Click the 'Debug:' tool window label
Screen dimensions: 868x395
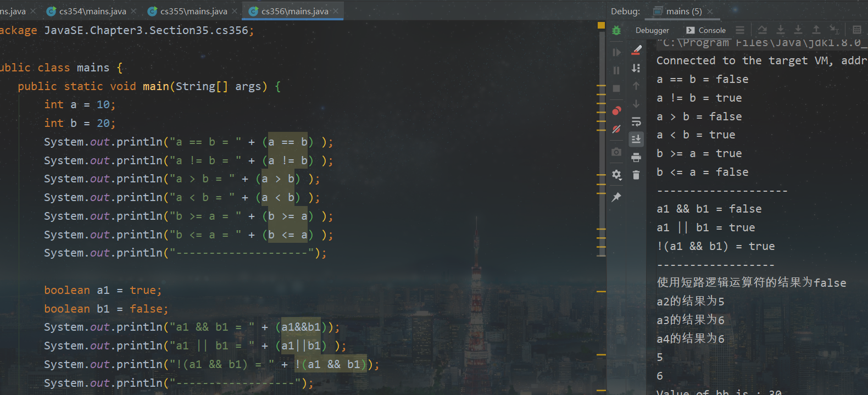tap(625, 11)
